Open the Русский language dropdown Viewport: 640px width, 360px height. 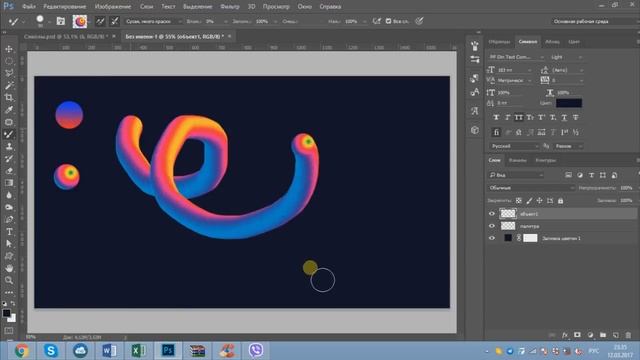(x=514, y=146)
